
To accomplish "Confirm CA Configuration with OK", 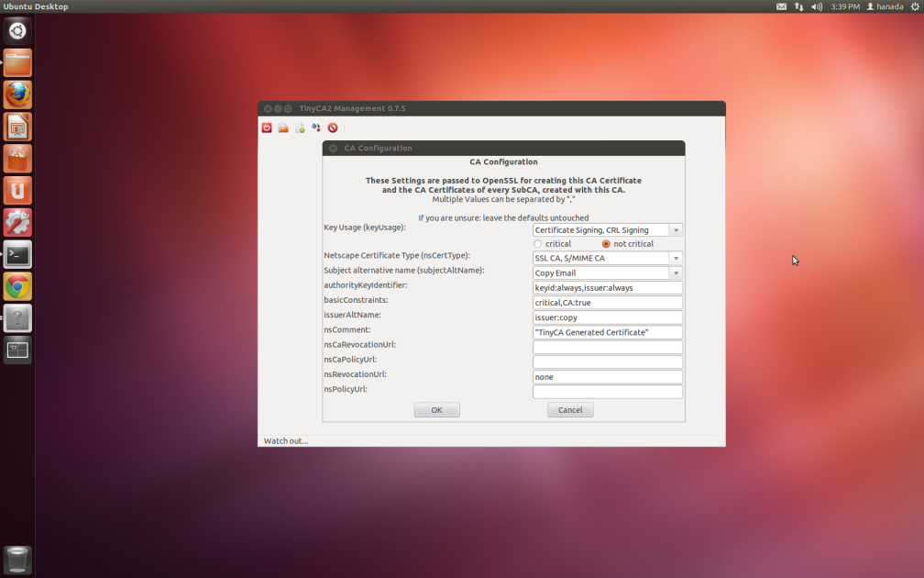I will (436, 409).
